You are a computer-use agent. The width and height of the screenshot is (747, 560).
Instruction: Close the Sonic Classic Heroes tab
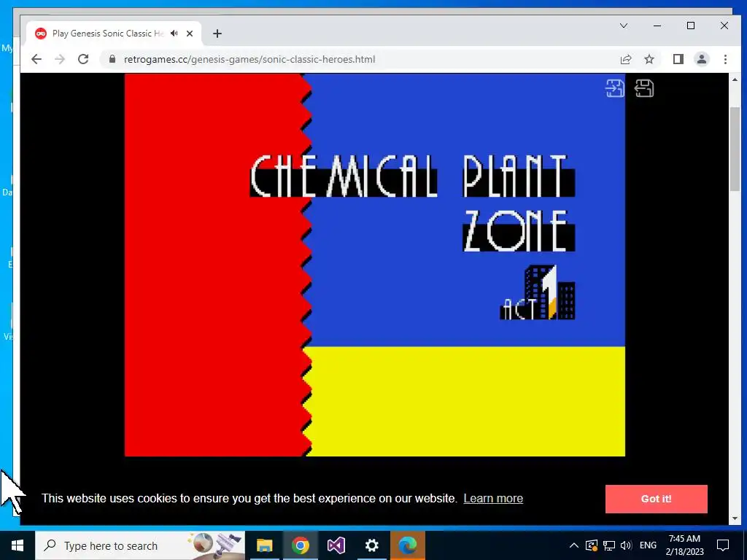[190, 34]
